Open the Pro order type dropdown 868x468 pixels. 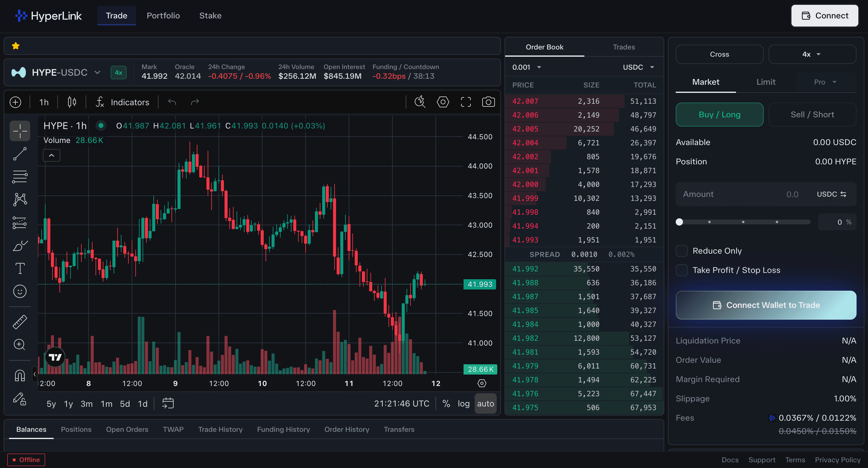point(825,82)
